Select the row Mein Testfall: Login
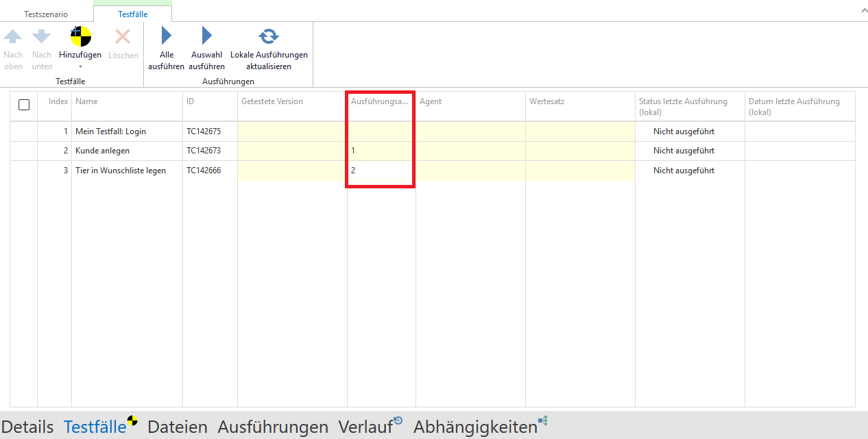 pyautogui.click(x=110, y=131)
